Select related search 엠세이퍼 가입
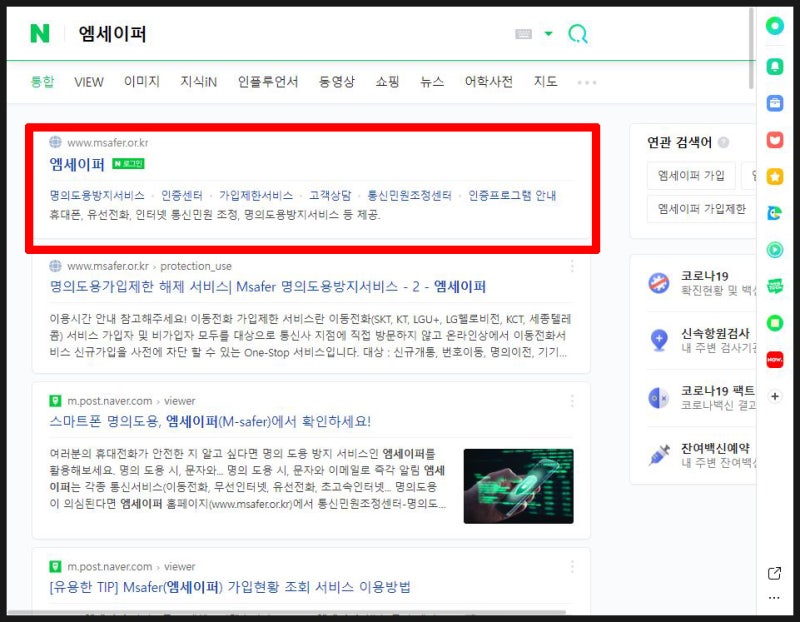 click(x=691, y=176)
